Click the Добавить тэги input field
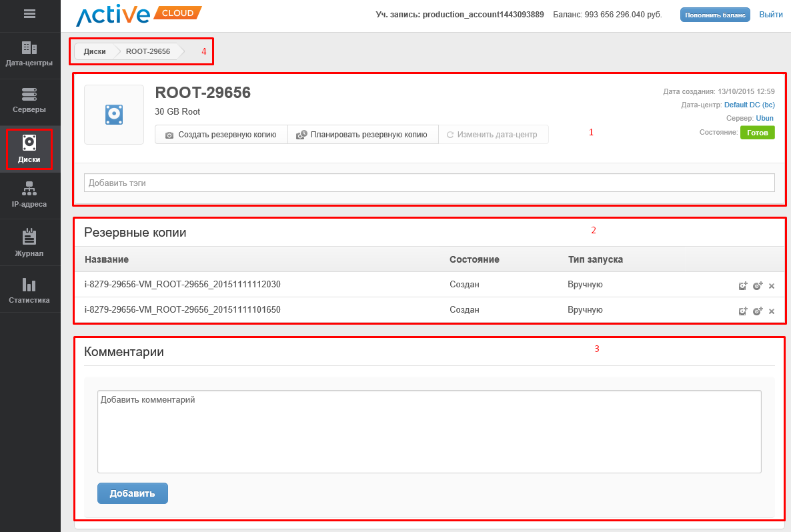791x532 pixels. point(429,183)
